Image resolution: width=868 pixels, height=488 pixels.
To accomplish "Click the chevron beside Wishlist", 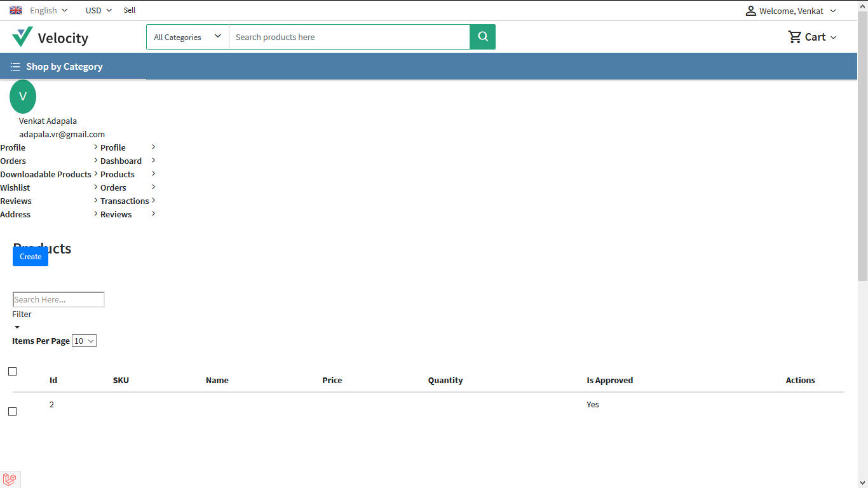I will (x=96, y=187).
